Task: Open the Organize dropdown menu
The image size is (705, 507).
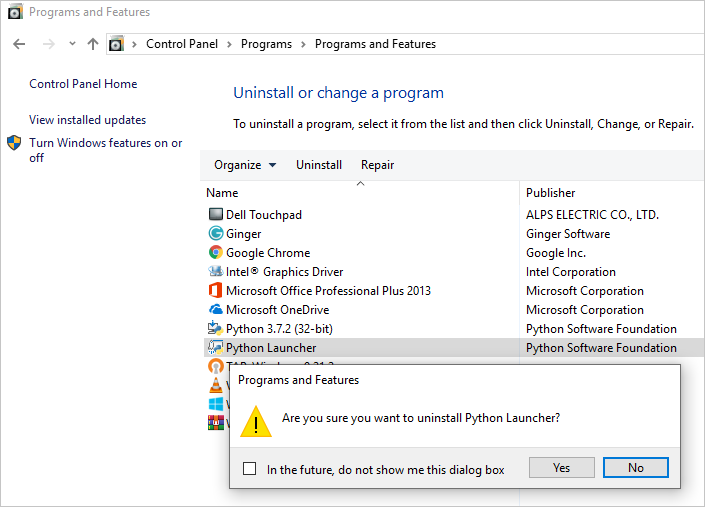Action: click(x=245, y=165)
